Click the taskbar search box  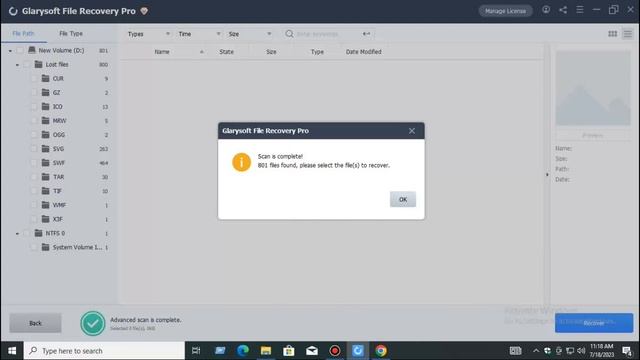[104, 351]
